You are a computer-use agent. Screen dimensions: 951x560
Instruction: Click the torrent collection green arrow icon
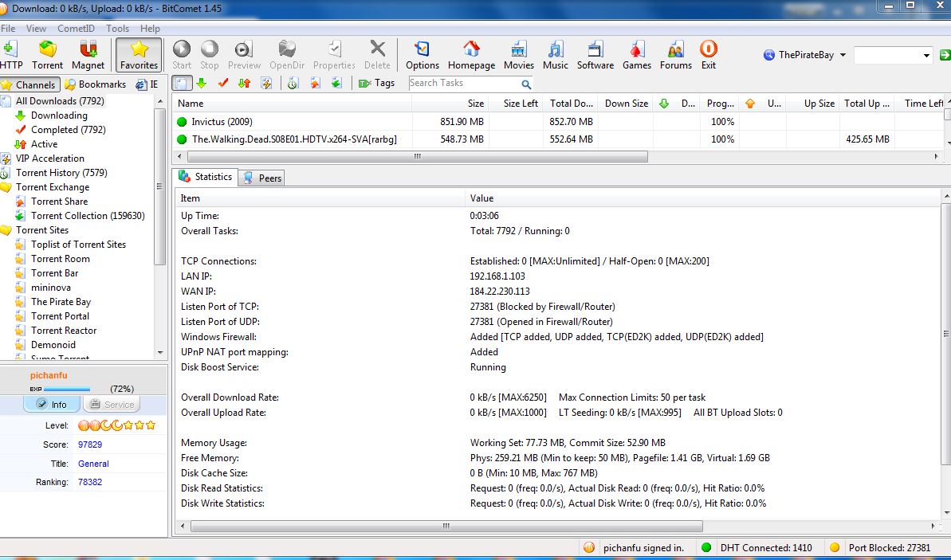[336, 83]
